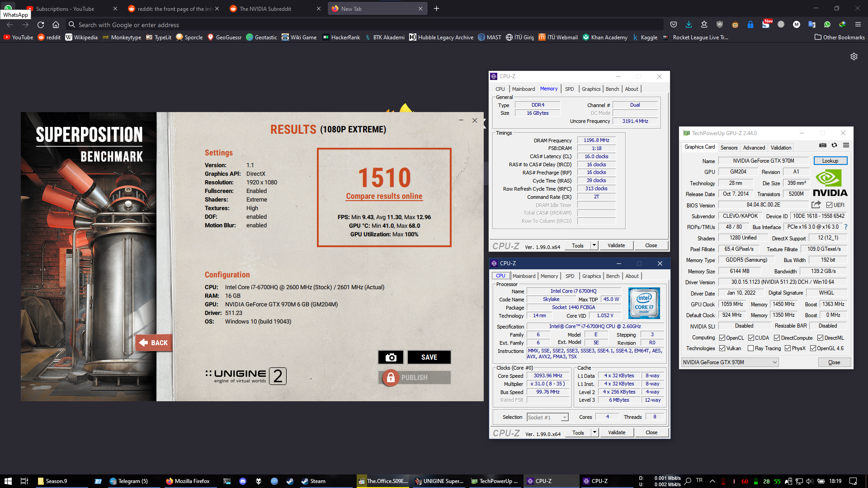Open the Firefox application menu
The height and width of the screenshot is (488, 868).
tap(858, 24)
